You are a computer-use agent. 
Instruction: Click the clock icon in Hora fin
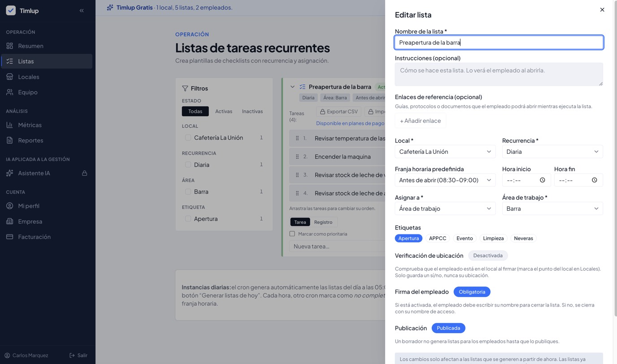coord(595,180)
